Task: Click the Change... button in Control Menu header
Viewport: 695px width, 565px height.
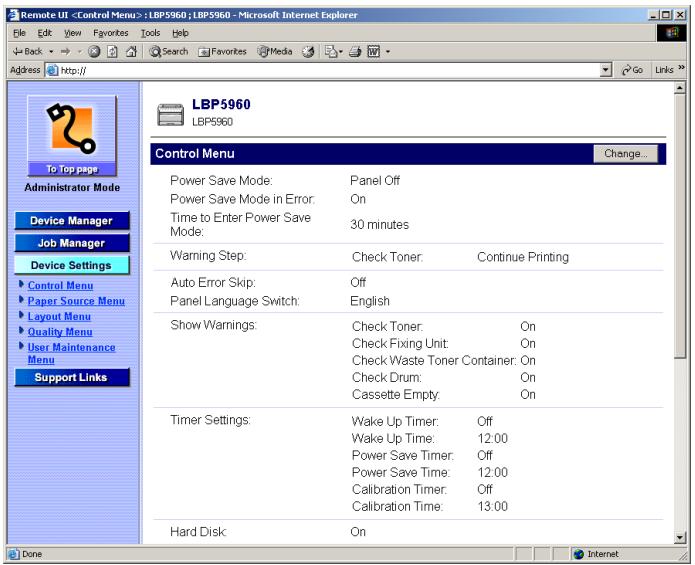Action: pyautogui.click(x=625, y=154)
